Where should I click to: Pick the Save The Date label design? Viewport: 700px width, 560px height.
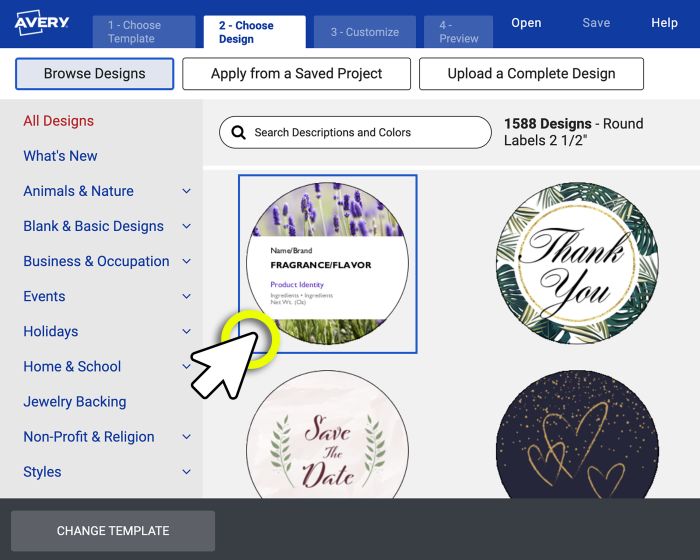point(327,440)
